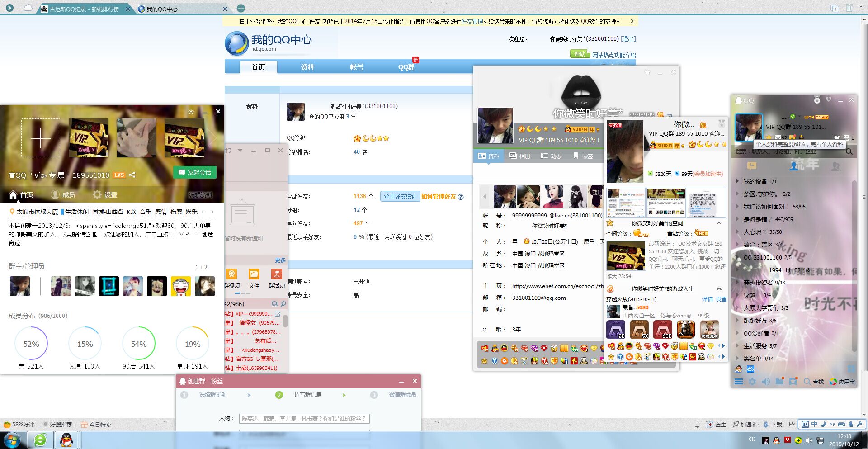Image resolution: width=868 pixels, height=449 pixels.
Task: Click the latest shuoshuo VIP thumbnail image
Action: 626,256
